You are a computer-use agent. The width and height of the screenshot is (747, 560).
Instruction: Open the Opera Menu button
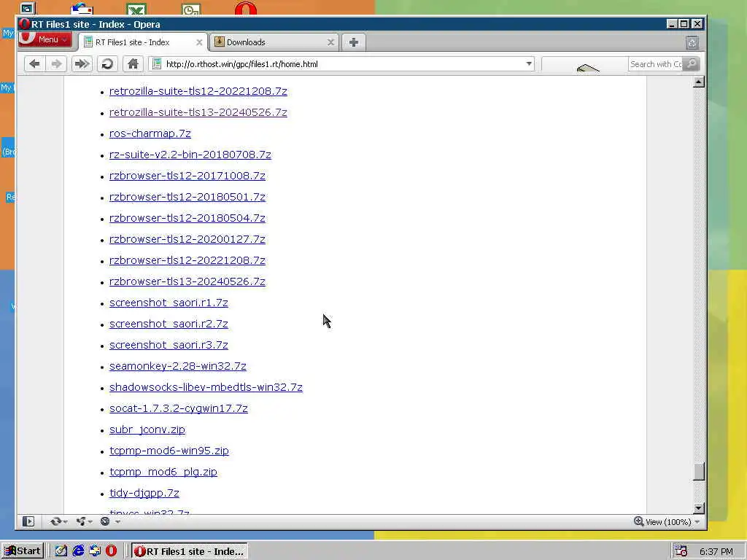(x=44, y=39)
